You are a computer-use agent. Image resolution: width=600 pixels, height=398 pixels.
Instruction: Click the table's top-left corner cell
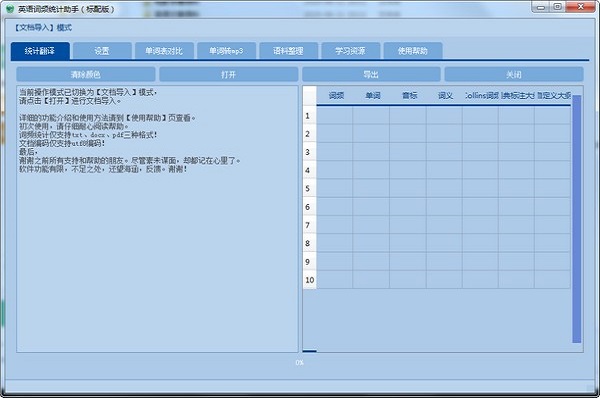click(x=310, y=96)
